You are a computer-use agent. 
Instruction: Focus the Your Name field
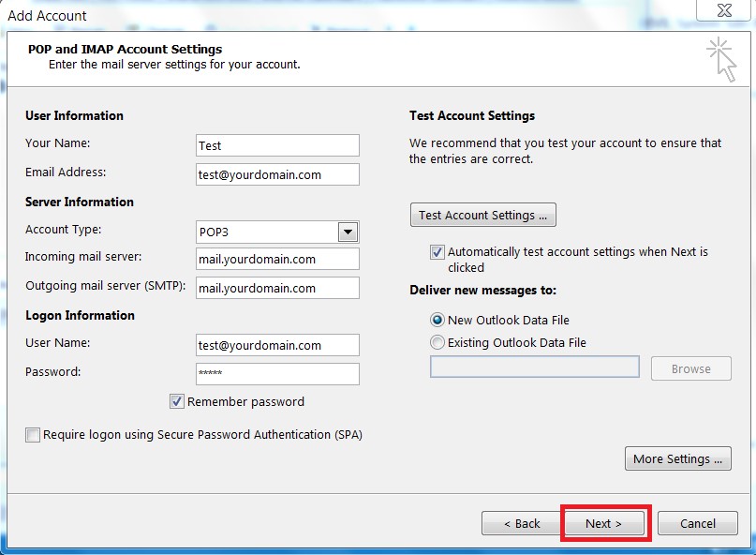coord(277,145)
